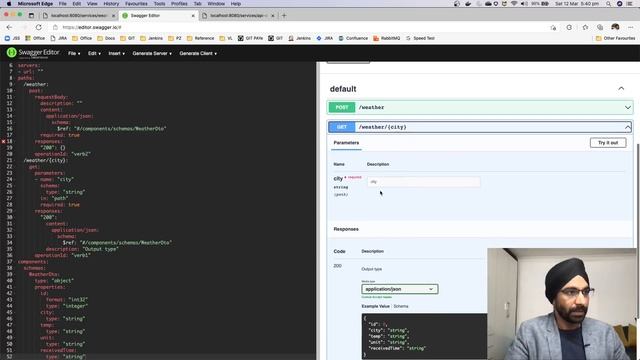Image resolution: width=640 pixels, height=360 pixels.
Task: Open the VL bookmark folder
Action: pyautogui.click(x=226, y=38)
